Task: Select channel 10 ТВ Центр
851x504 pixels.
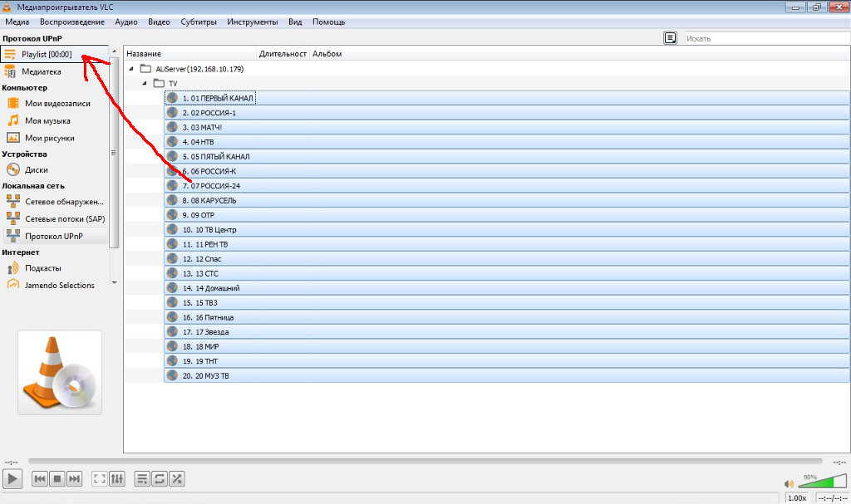Action: [507, 229]
